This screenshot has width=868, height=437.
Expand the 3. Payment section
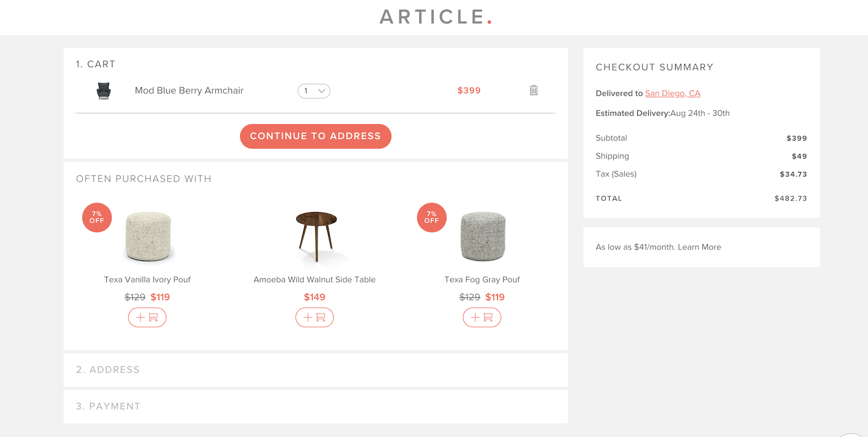point(315,407)
